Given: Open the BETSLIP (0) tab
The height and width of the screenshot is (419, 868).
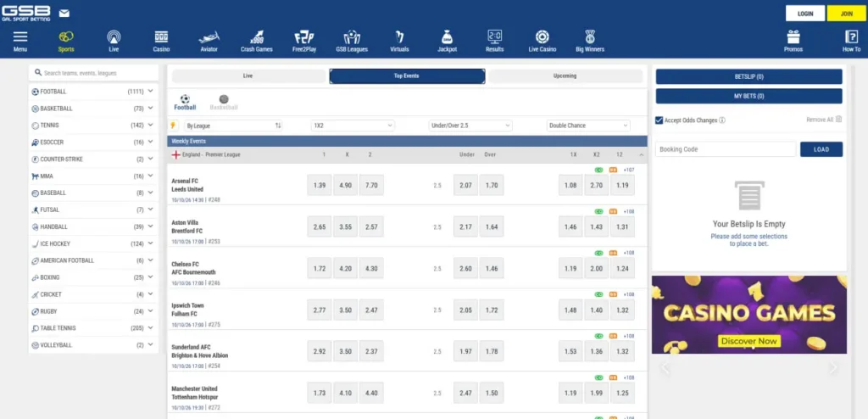Looking at the screenshot, I should coord(749,76).
